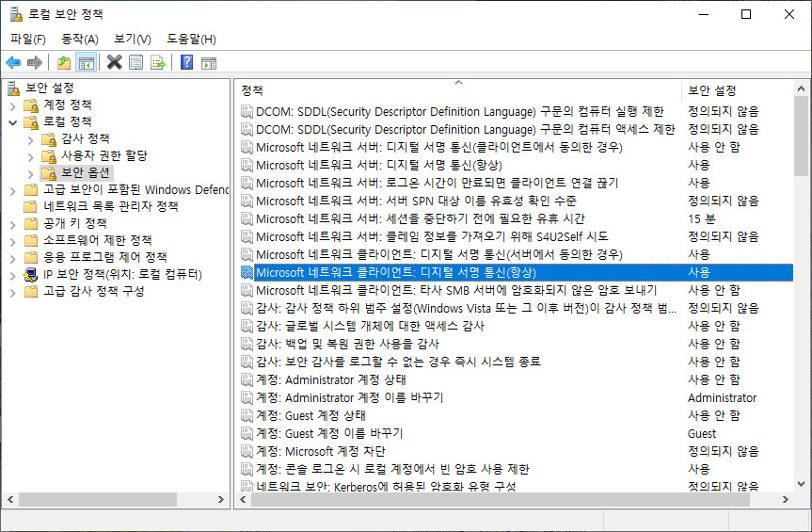Select IP 보안 정책(위치: 로컬 컴퓨터) item
Image resolution: width=812 pixels, height=532 pixels.
[122, 275]
